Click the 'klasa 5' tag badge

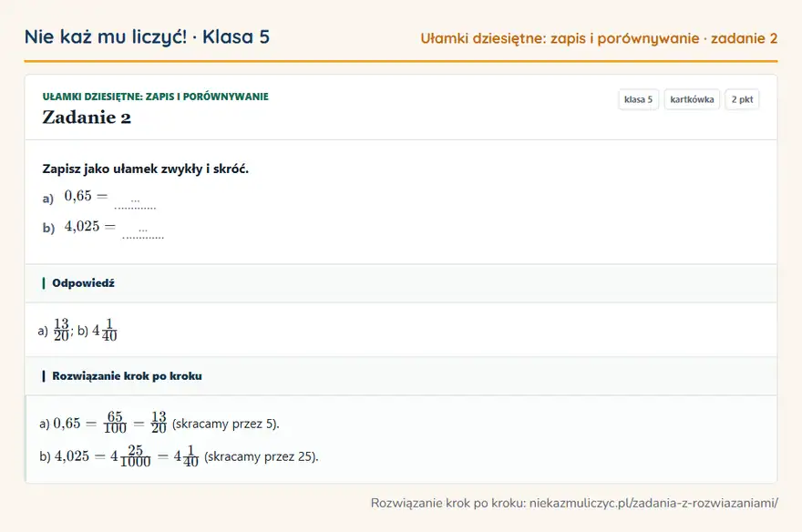[x=638, y=99]
